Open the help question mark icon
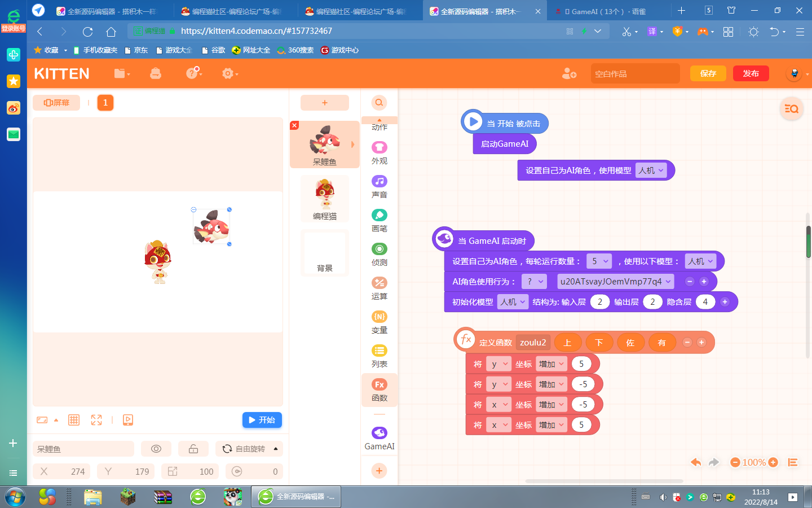Screen dimensions: 812x508 point(193,73)
